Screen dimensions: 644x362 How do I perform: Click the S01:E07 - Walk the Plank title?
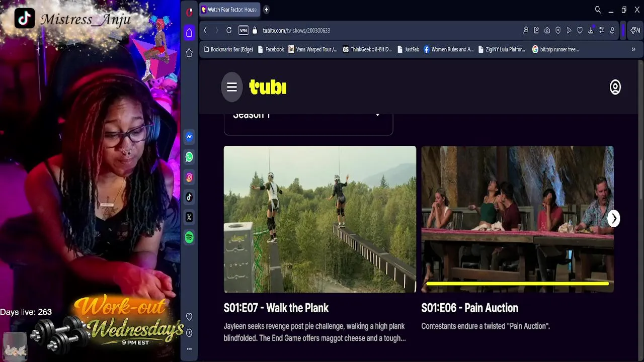pyautogui.click(x=276, y=308)
